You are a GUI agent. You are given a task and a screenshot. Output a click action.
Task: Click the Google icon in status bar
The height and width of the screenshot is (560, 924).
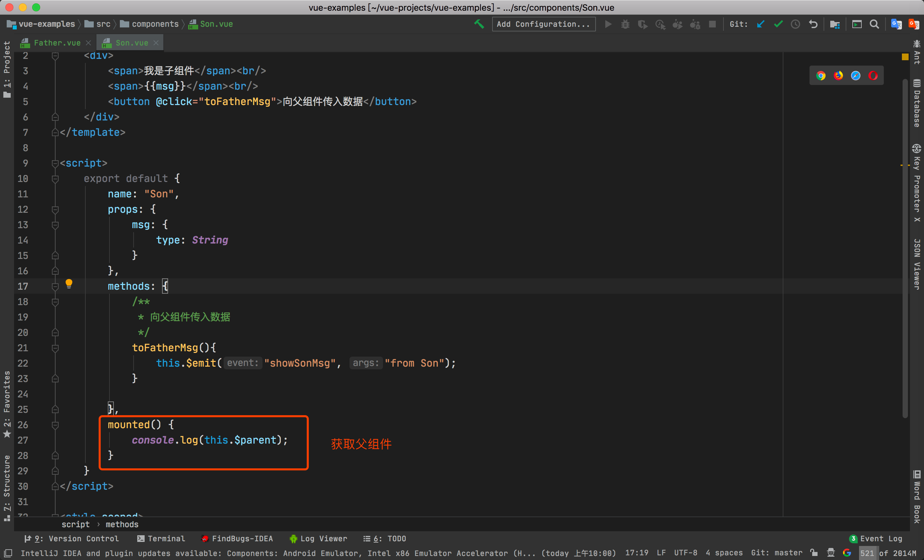coord(847,553)
